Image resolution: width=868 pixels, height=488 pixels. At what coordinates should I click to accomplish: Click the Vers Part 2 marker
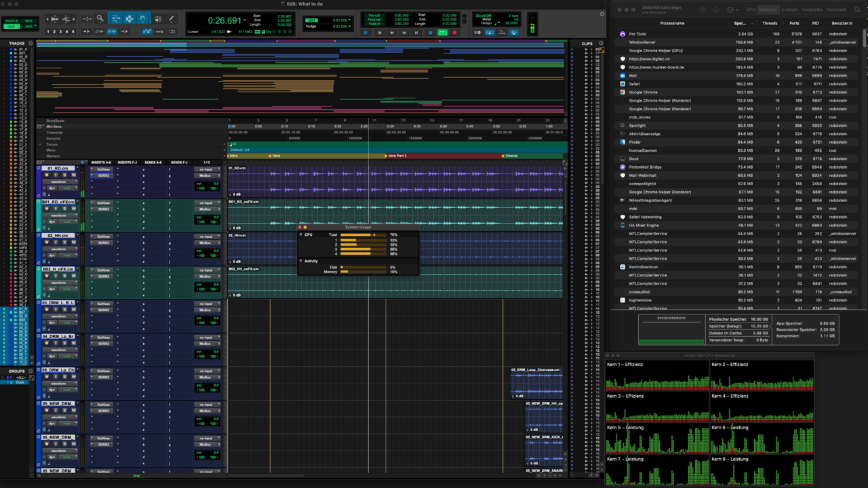coord(397,156)
